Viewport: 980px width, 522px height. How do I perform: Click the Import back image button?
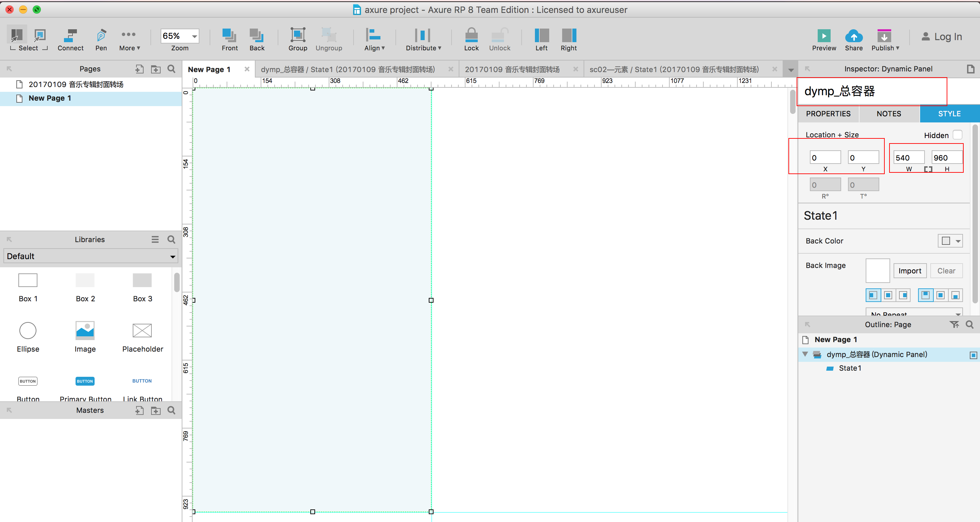tap(909, 271)
